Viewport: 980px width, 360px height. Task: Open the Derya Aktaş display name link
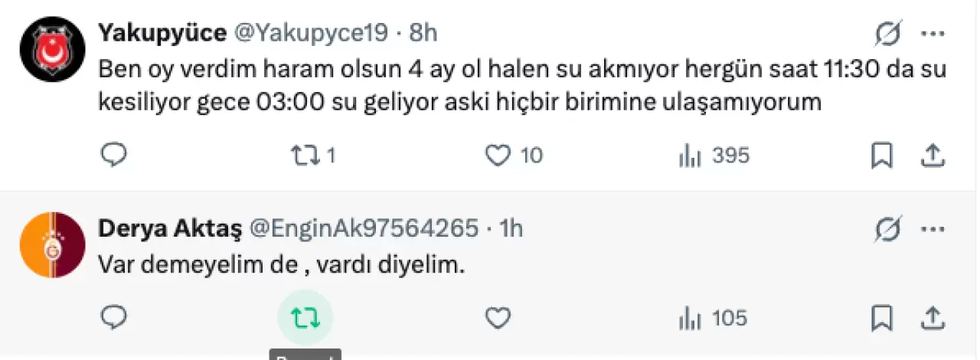point(171,227)
